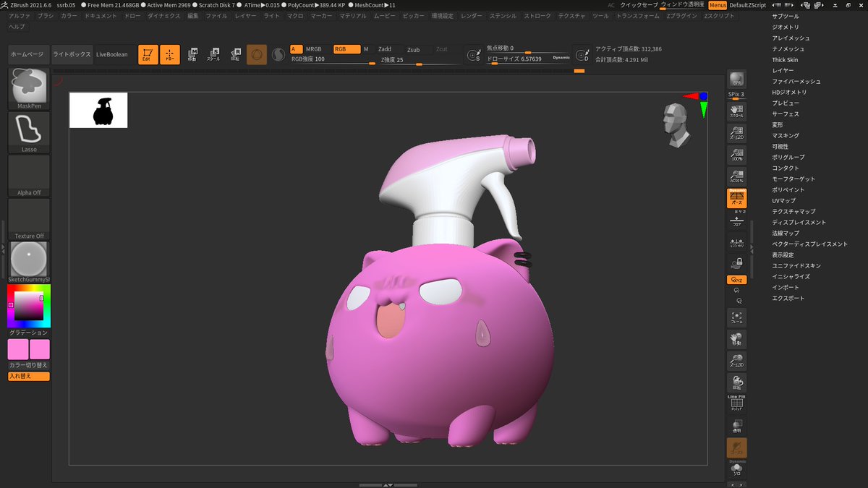Select the Zoom2D (ズーム2D) icon
Screen dimensions: 868x488
pyautogui.click(x=736, y=132)
